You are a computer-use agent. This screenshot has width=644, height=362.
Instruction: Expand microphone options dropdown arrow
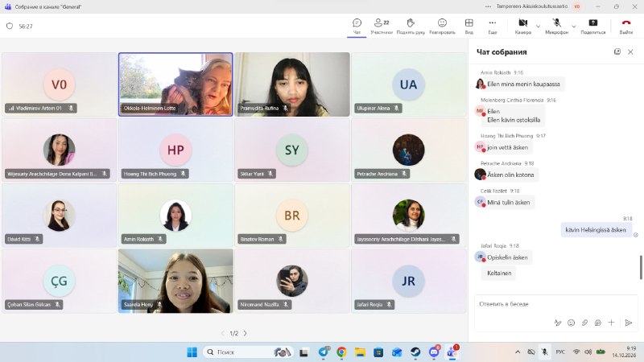[x=574, y=27]
